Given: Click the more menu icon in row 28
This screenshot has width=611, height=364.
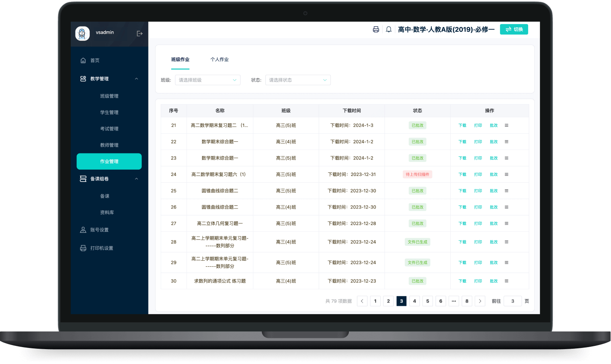Looking at the screenshot, I should 506,242.
